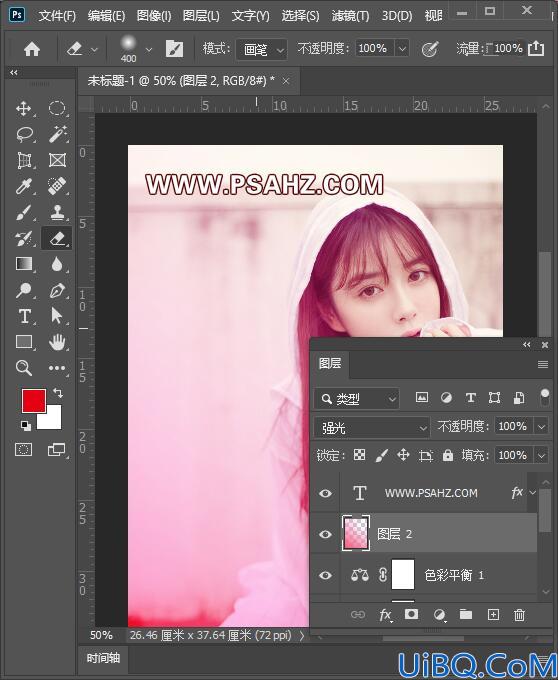Toggle lock all for layer
Image resolution: width=558 pixels, height=680 pixels.
pos(448,455)
